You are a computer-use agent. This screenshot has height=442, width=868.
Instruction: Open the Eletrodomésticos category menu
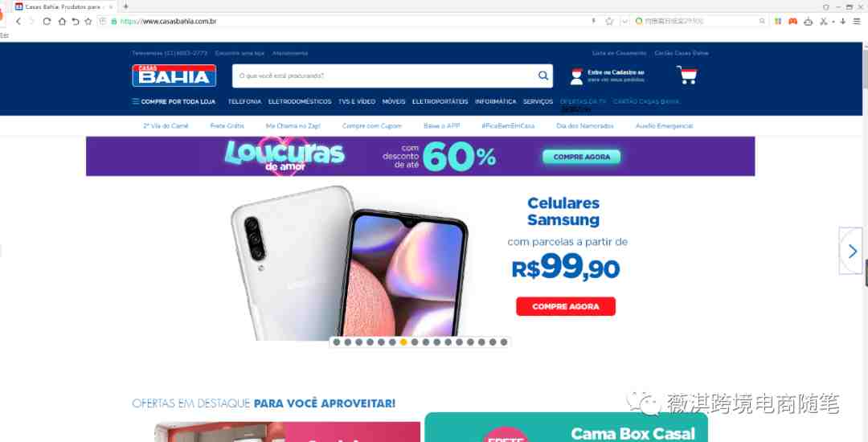click(x=300, y=102)
